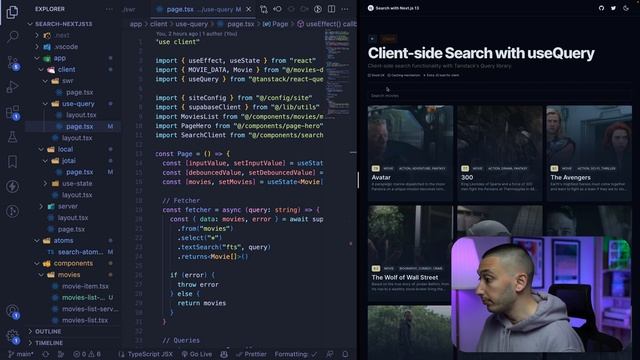Click the open changes compare icon
This screenshot has width=640, height=360.
[264, 9]
